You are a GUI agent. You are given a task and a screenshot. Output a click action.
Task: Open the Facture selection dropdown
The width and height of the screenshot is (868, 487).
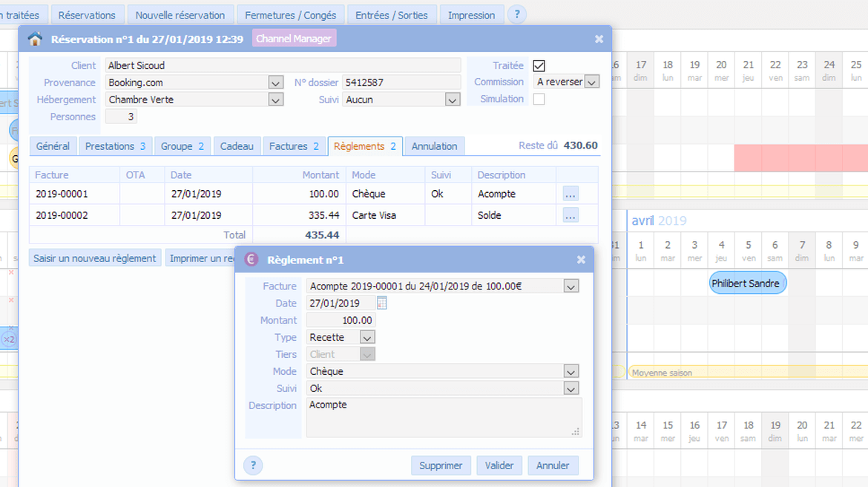(571, 287)
